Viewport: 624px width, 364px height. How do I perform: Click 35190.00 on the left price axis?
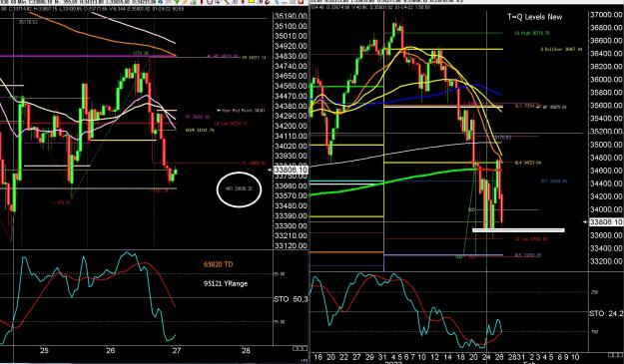291,16
